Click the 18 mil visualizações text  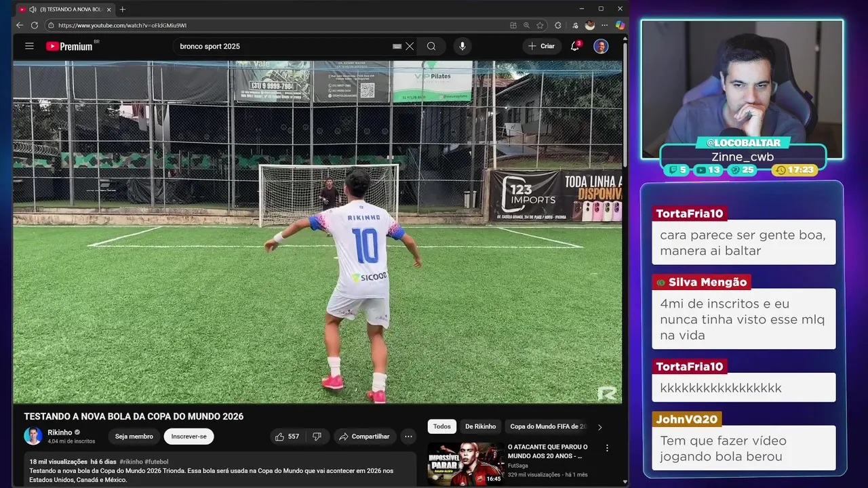coord(58,462)
